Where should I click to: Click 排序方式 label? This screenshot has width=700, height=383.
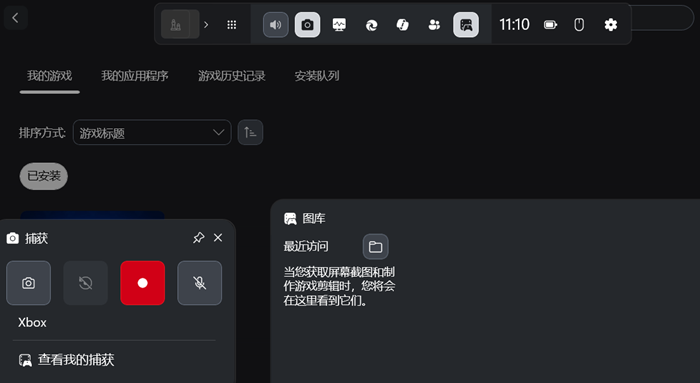coord(42,133)
